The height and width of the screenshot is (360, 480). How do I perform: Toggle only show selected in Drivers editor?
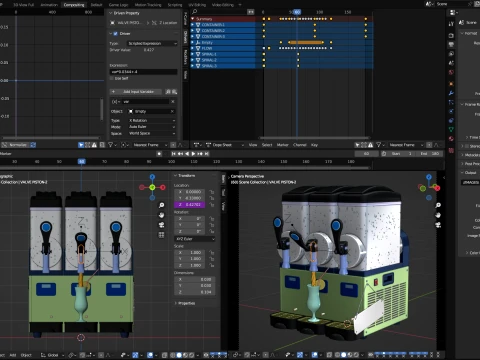81,145
